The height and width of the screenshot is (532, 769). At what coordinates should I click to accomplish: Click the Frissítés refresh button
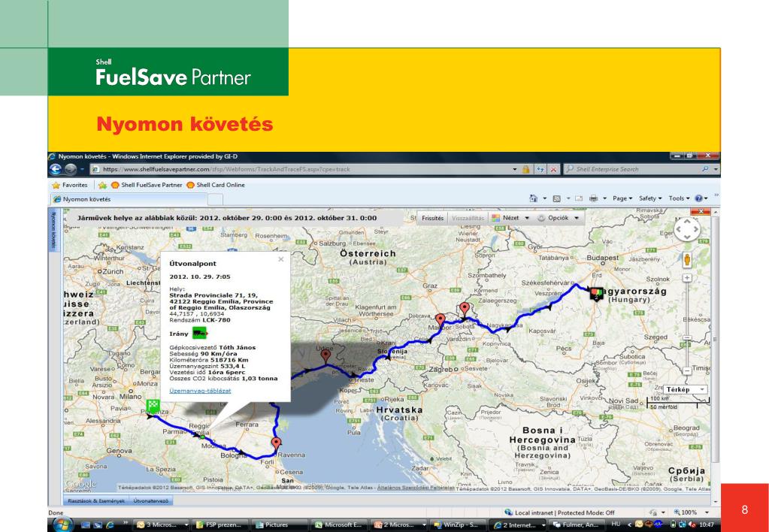point(432,218)
